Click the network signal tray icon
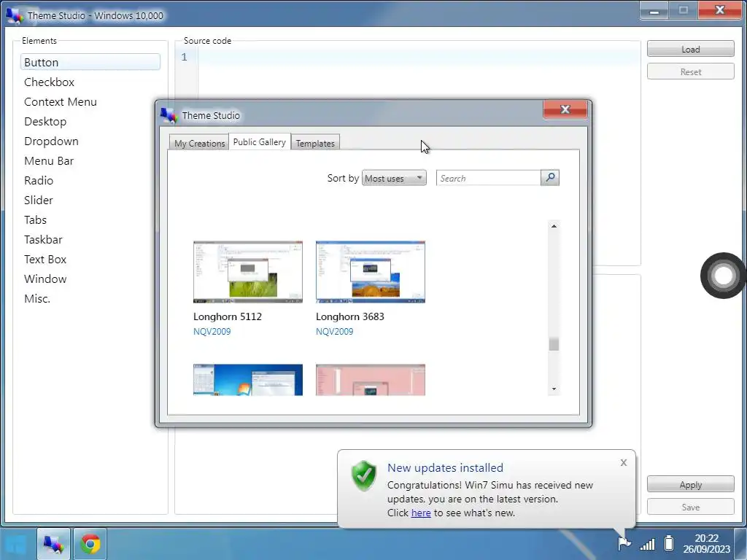 tap(648, 543)
